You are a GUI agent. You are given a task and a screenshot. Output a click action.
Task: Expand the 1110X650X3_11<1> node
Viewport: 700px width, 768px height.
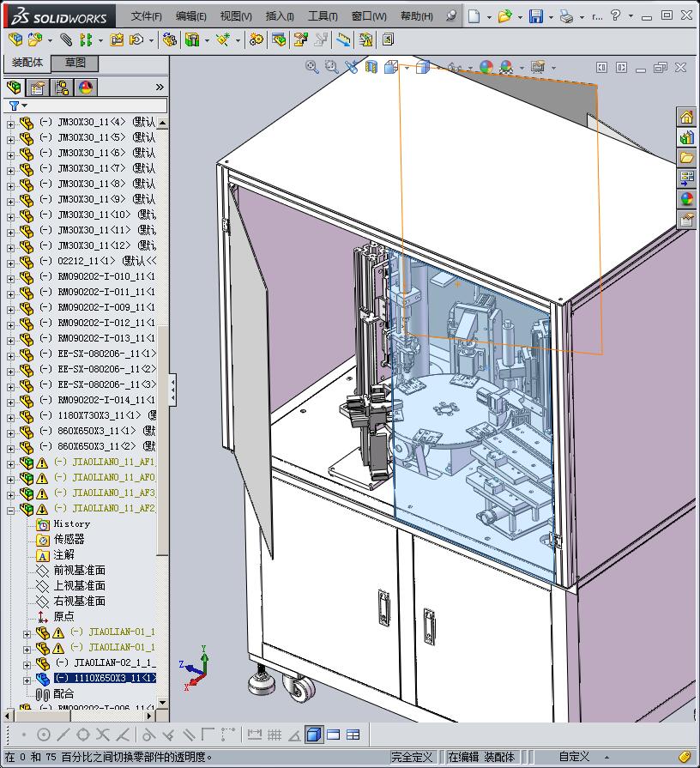tap(27, 680)
